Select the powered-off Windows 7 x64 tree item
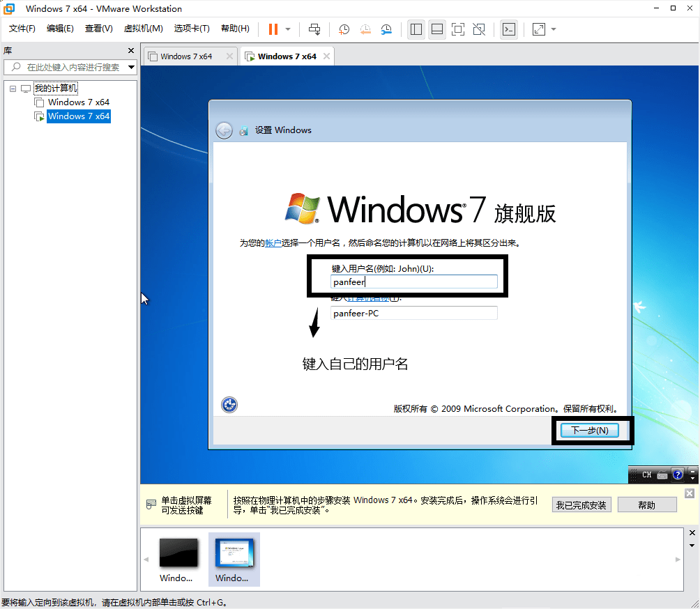The width and height of the screenshot is (700, 609). [x=79, y=102]
